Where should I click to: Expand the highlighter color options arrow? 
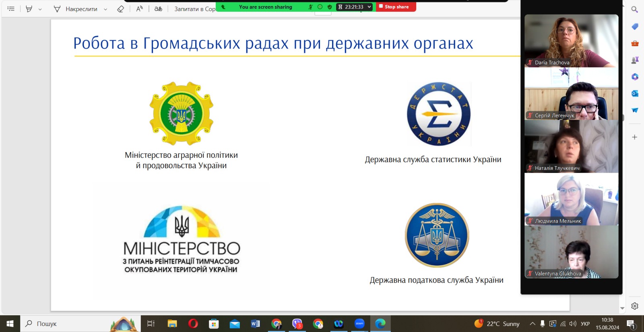(40, 9)
